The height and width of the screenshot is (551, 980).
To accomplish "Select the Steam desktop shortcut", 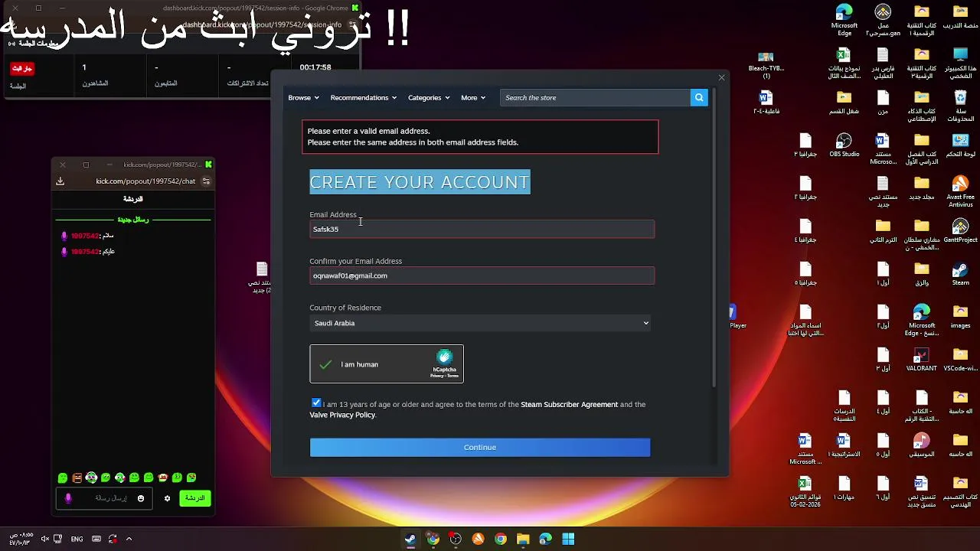I will coord(960,274).
